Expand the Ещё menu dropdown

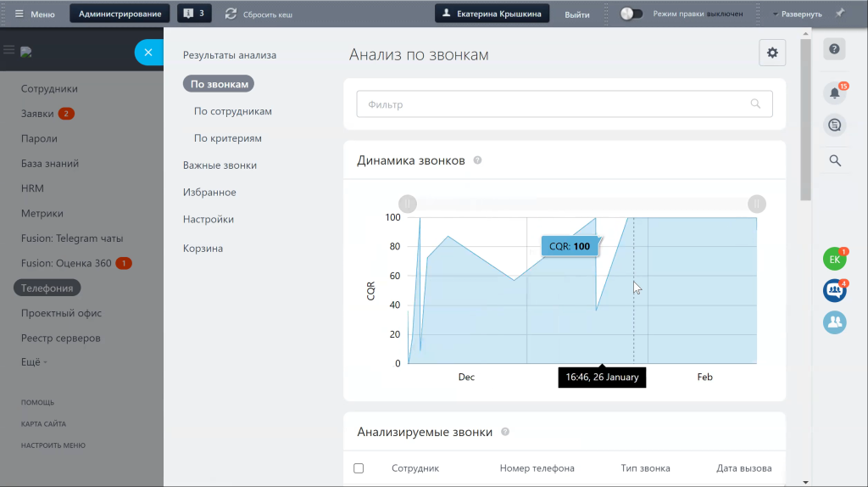(34, 361)
